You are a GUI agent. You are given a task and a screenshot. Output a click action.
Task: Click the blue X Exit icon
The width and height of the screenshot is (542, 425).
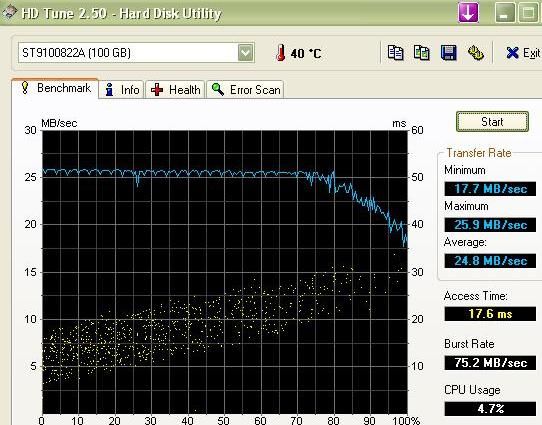coord(512,53)
